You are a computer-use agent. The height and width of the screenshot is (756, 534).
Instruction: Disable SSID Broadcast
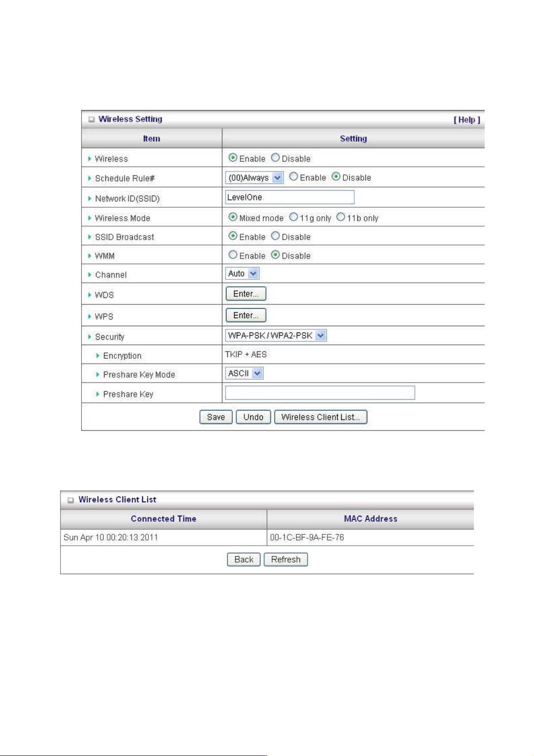275,236
